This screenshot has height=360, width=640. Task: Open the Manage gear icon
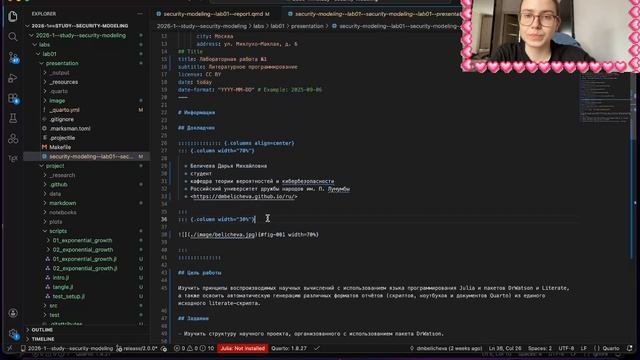point(13,334)
